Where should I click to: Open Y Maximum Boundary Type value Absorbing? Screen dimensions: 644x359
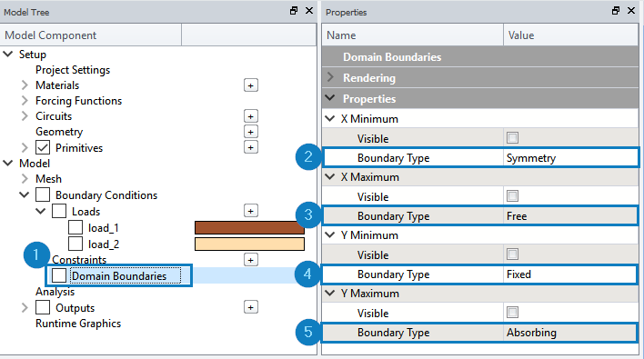tap(570, 333)
